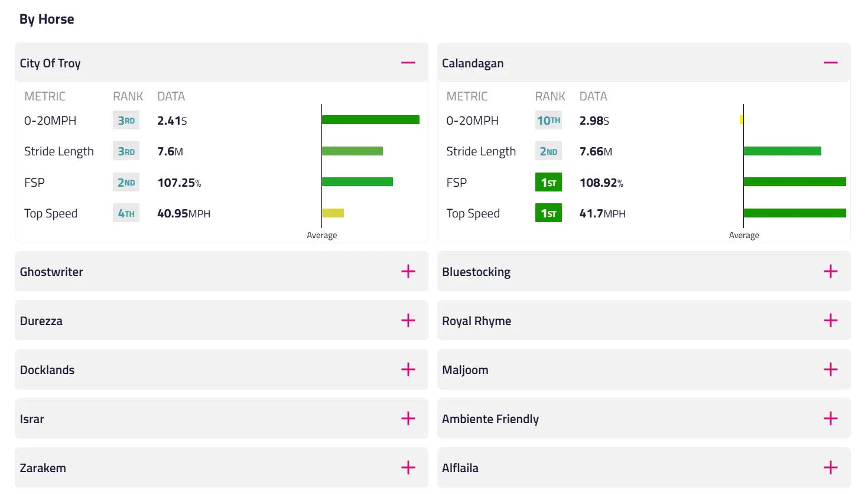
Task: Click the plus icon beside Royal Rhyme
Action: [x=830, y=320]
